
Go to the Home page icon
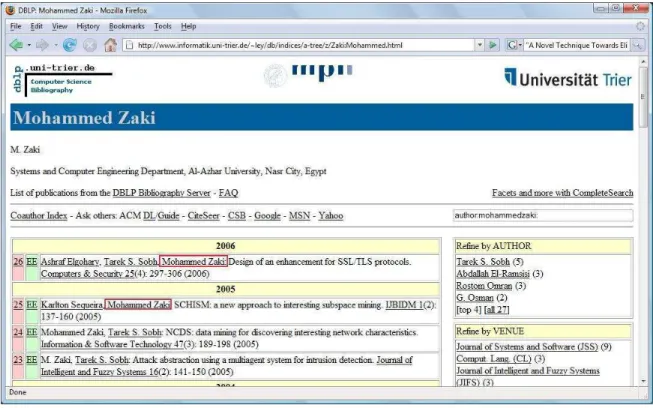(110, 45)
